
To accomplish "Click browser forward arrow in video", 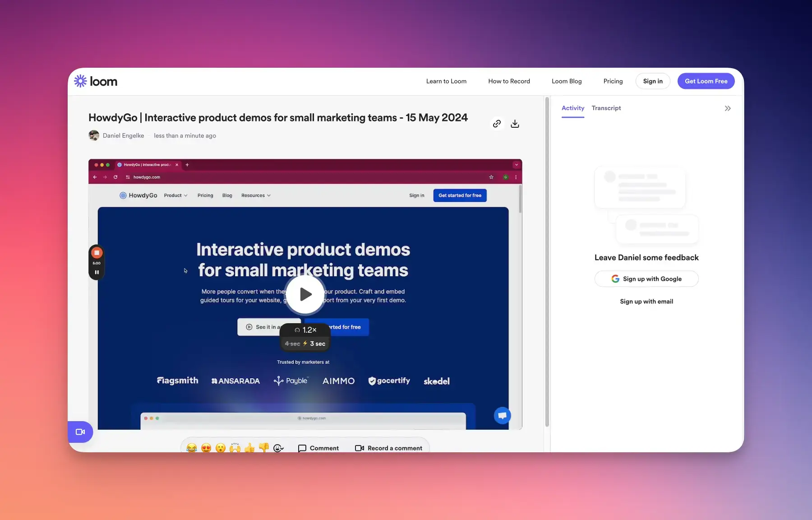I will (105, 177).
